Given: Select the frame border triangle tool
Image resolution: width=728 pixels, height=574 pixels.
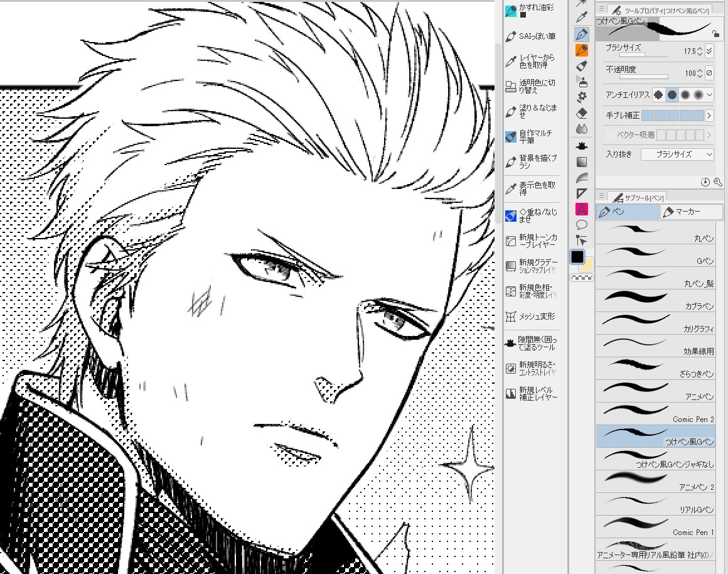Looking at the screenshot, I should point(581,193).
